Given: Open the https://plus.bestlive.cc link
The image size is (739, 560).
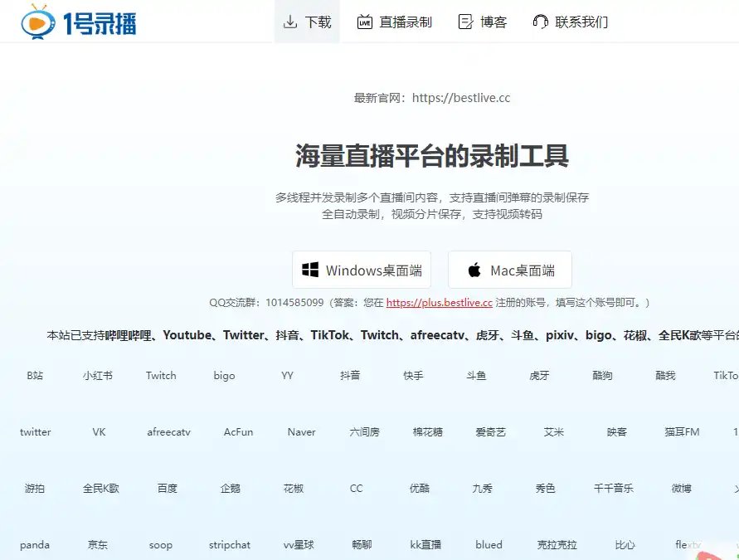Looking at the screenshot, I should coord(440,303).
